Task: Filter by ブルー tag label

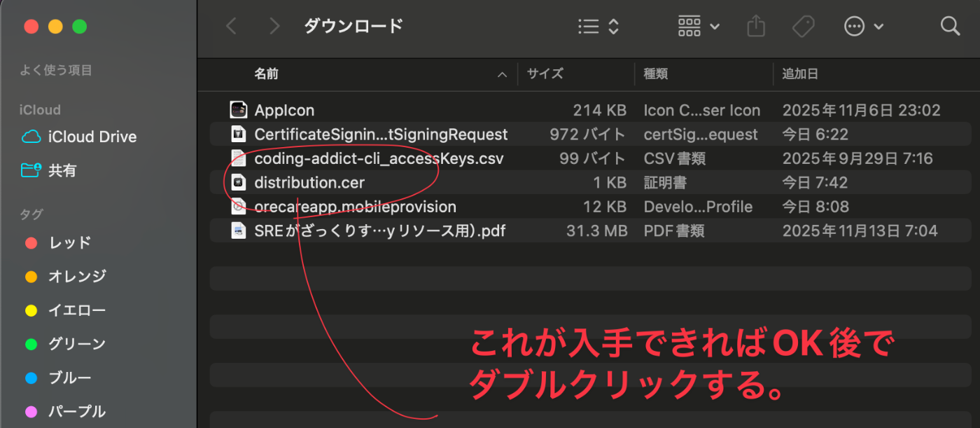Action: 70,378
